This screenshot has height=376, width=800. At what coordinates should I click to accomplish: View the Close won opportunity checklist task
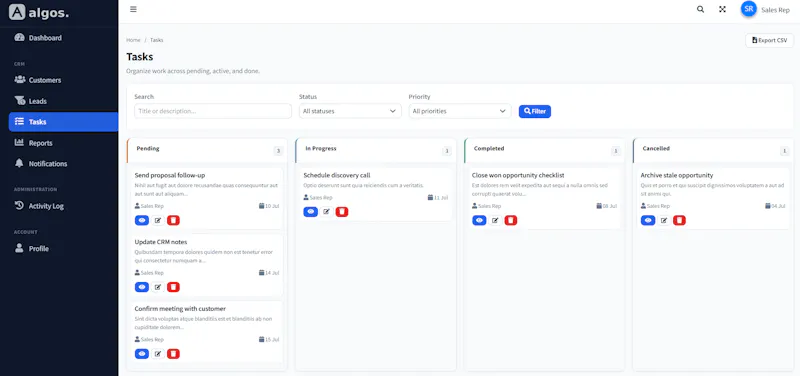click(479, 220)
